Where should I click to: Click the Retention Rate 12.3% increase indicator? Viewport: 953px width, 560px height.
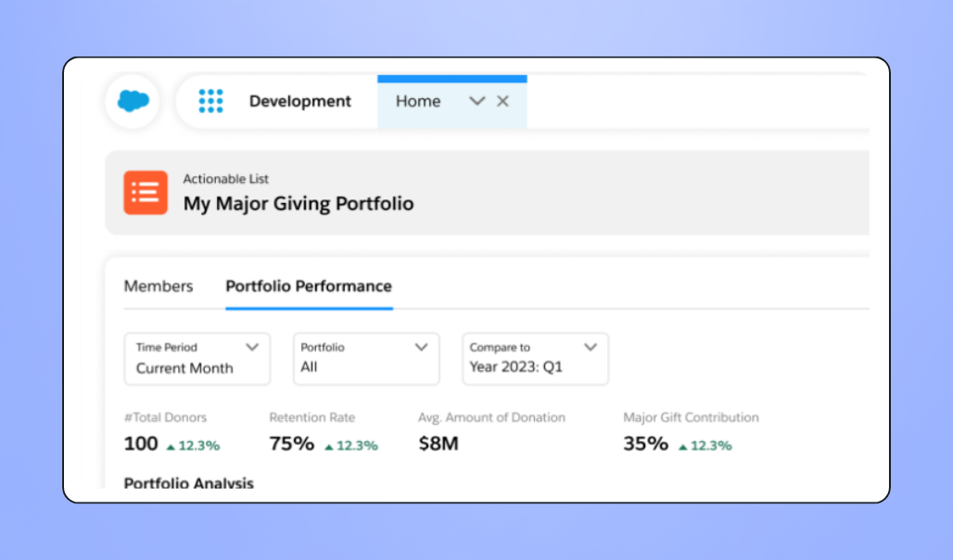(x=351, y=446)
